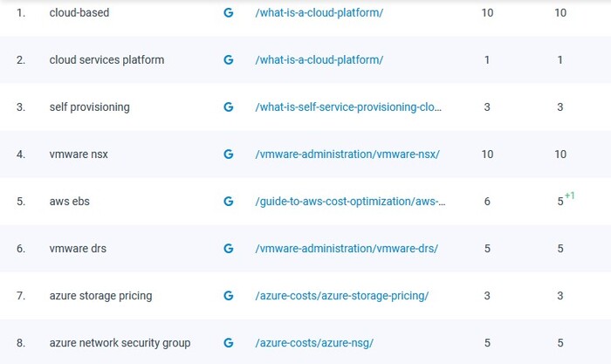
Task: Click the first position value 3 for azure storage pricing
Action: (487, 296)
